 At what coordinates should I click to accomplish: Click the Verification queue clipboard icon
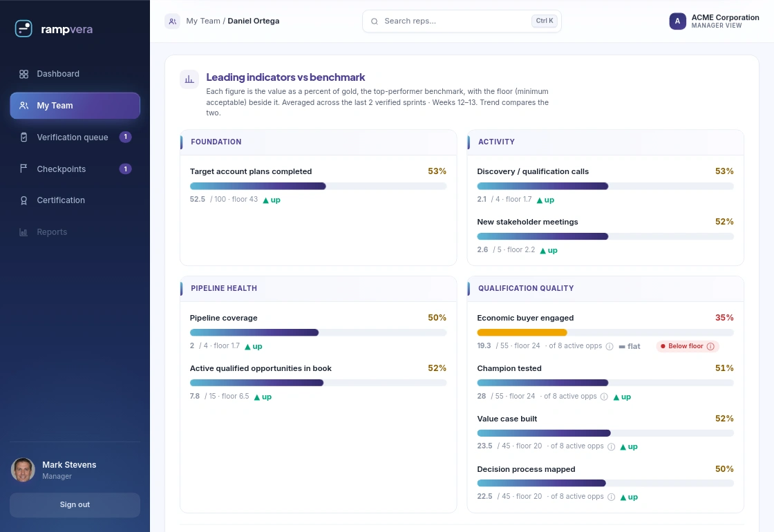23,137
